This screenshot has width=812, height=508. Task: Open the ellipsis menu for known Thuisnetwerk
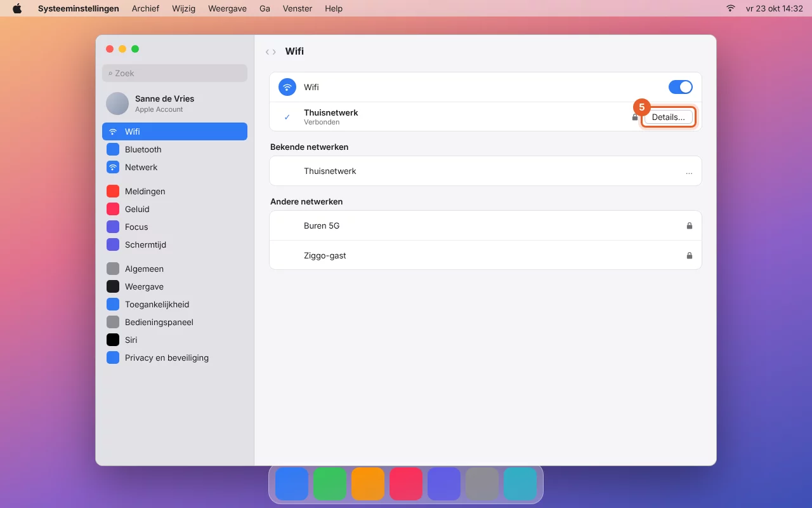689,171
